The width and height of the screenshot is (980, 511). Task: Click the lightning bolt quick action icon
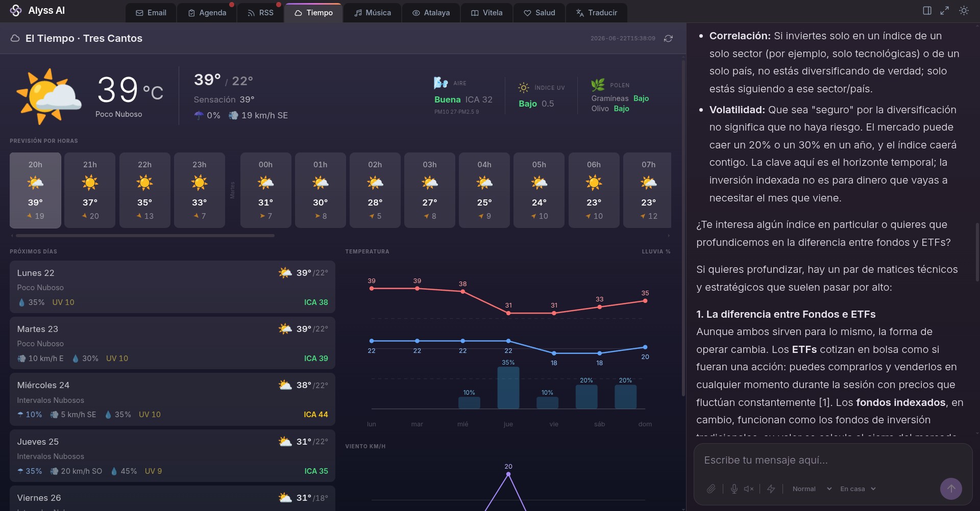[771, 489]
